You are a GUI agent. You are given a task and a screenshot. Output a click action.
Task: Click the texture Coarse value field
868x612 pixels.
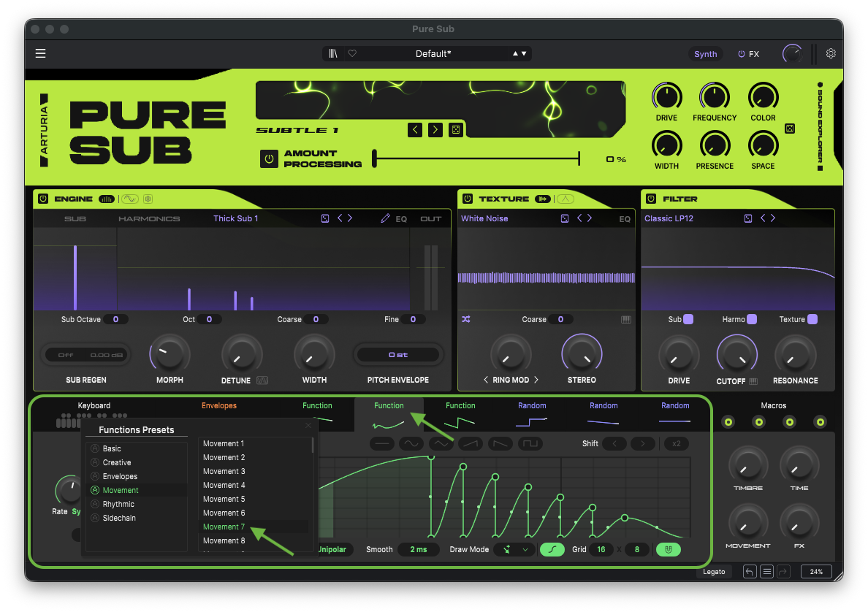pyautogui.click(x=561, y=319)
